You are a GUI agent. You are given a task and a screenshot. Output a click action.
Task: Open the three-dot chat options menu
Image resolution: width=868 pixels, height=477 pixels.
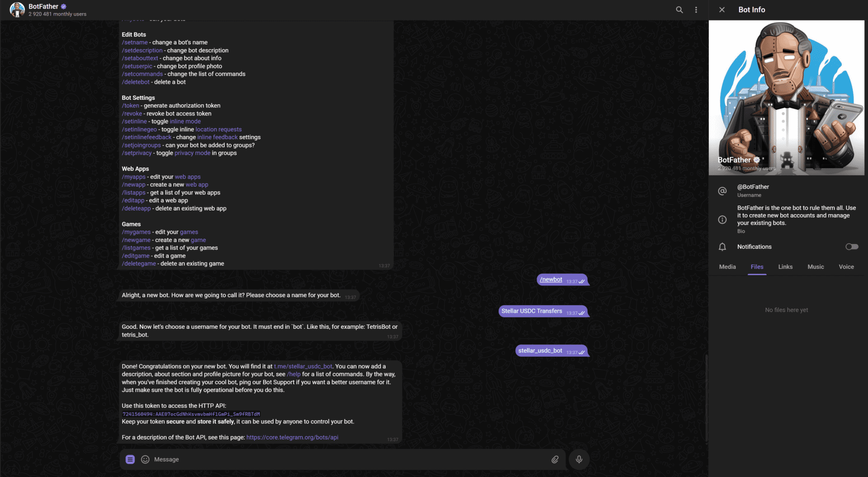tap(696, 10)
